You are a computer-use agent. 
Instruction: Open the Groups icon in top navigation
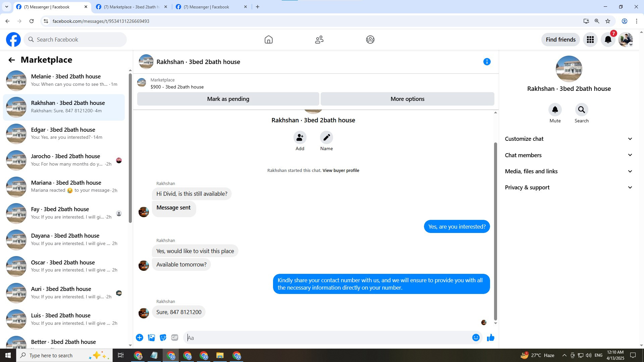pyautogui.click(x=370, y=40)
